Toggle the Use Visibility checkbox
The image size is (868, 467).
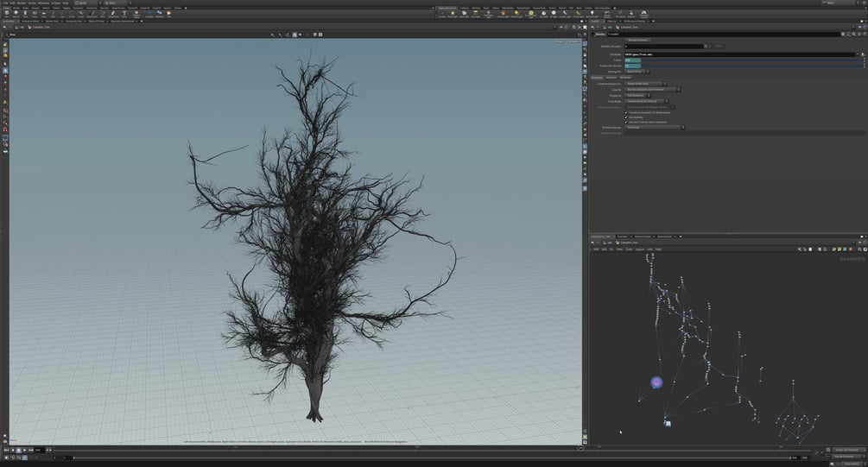pyautogui.click(x=626, y=117)
